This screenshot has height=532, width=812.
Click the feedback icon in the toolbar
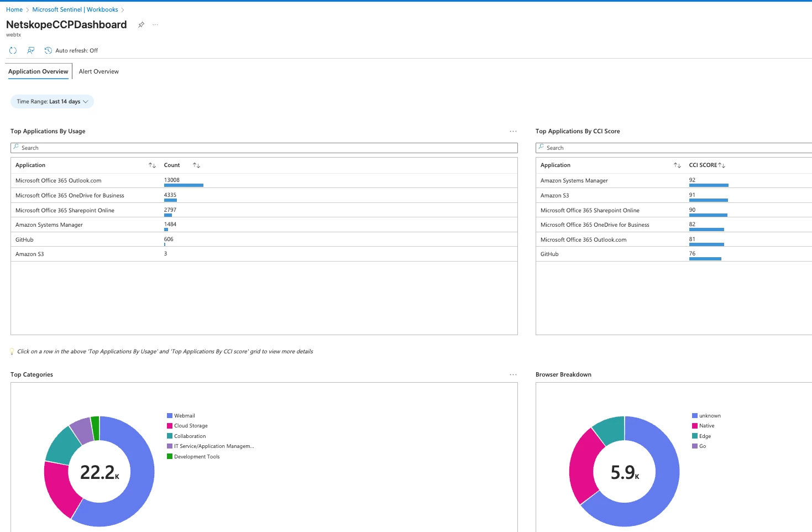(30, 50)
